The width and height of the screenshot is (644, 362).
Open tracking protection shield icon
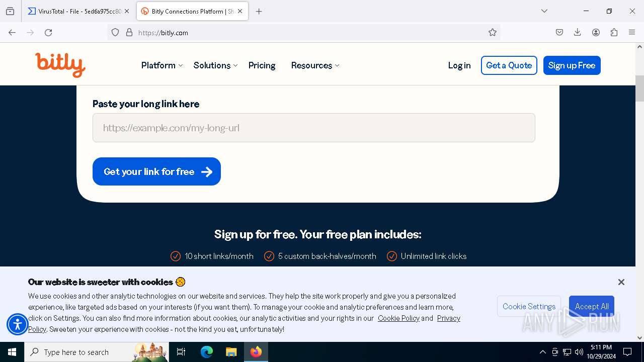115,32
